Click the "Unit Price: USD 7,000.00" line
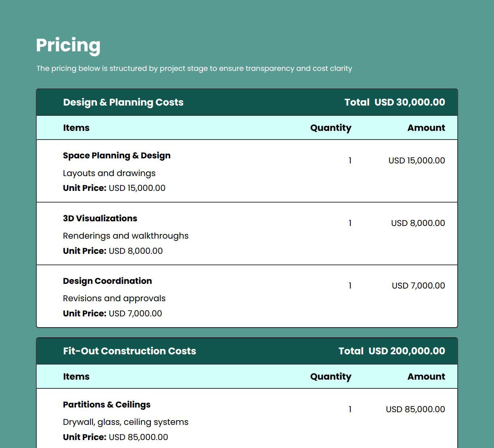 point(112,313)
